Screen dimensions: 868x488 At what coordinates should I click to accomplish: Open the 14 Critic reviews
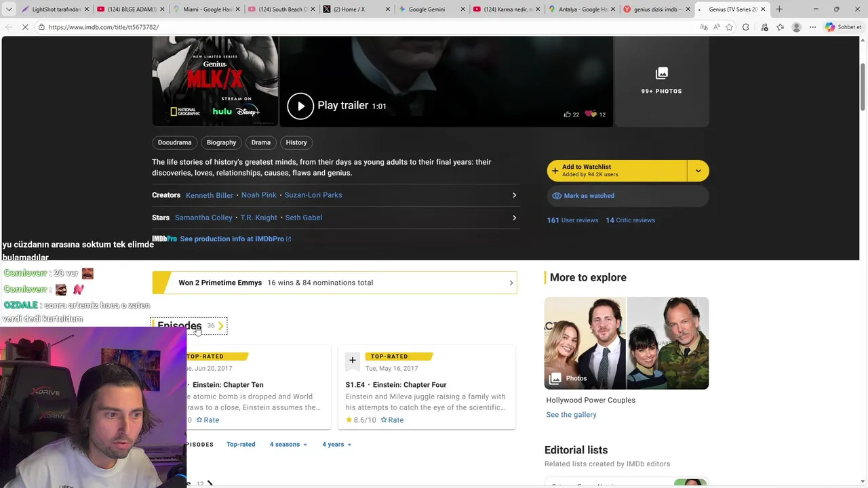coord(630,220)
